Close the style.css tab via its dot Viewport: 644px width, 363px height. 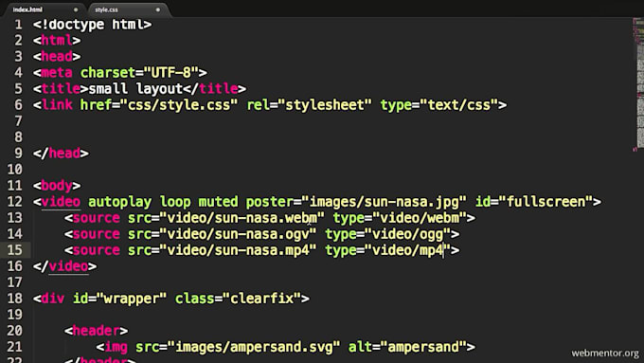click(x=158, y=9)
